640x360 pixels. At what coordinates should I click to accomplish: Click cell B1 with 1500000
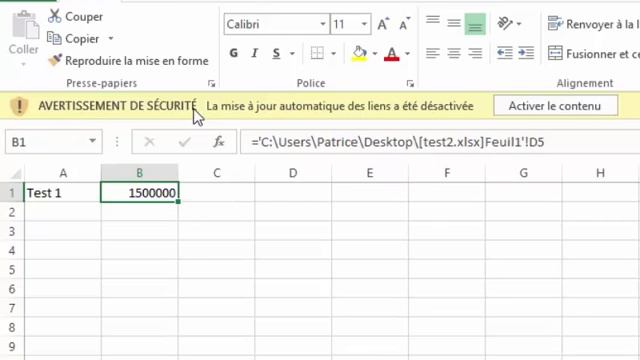pyautogui.click(x=140, y=193)
